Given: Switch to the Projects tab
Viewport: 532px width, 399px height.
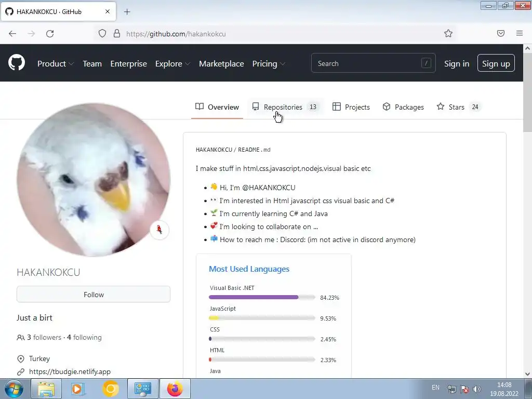Looking at the screenshot, I should pos(351,107).
